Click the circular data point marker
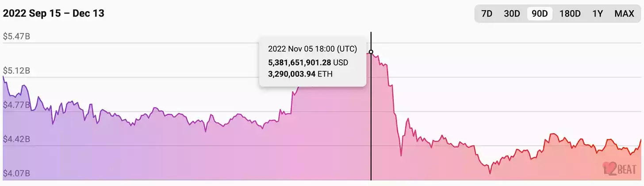 pyautogui.click(x=371, y=52)
